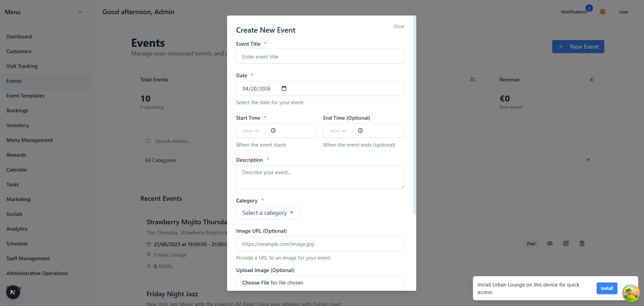The width and height of the screenshot is (644, 306).
Task: Delete Strawberry Mojito Thursday event trash icon
Action: point(582,243)
